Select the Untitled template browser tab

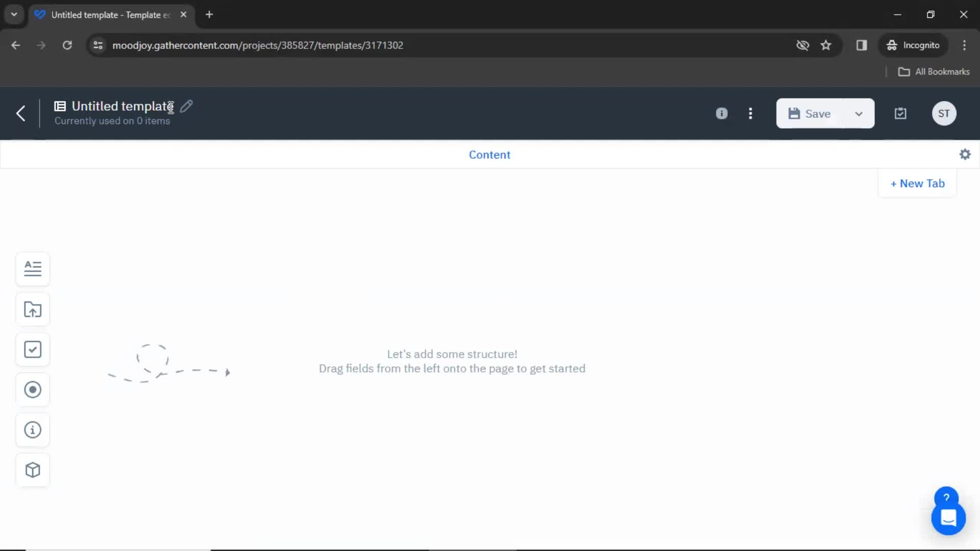tap(111, 15)
